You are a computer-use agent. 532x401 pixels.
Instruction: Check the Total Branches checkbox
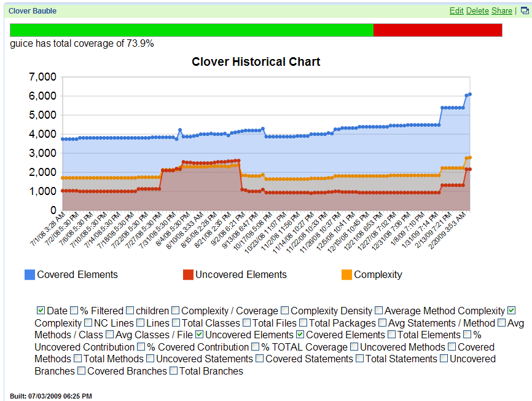click(x=173, y=371)
